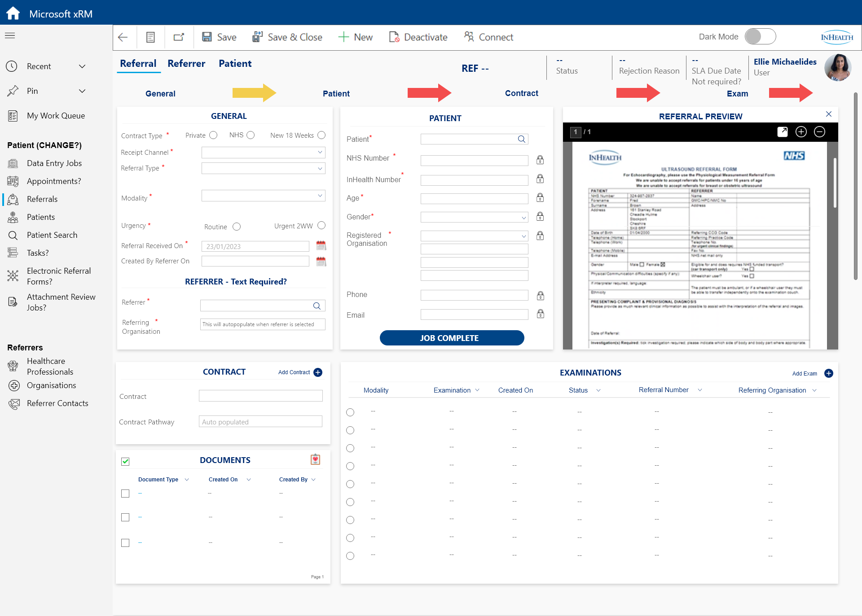
Task: Select Urgent 2WW urgency option
Action: [321, 226]
